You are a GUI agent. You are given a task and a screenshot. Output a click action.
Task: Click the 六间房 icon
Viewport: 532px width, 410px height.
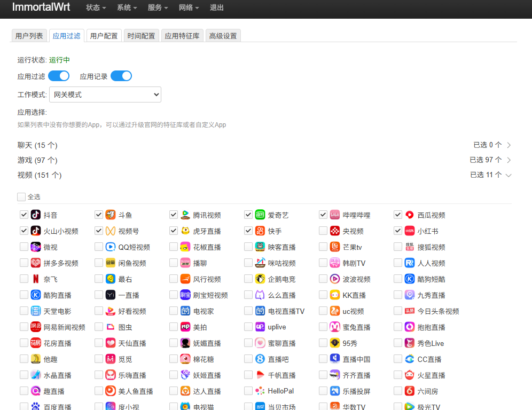coord(410,391)
